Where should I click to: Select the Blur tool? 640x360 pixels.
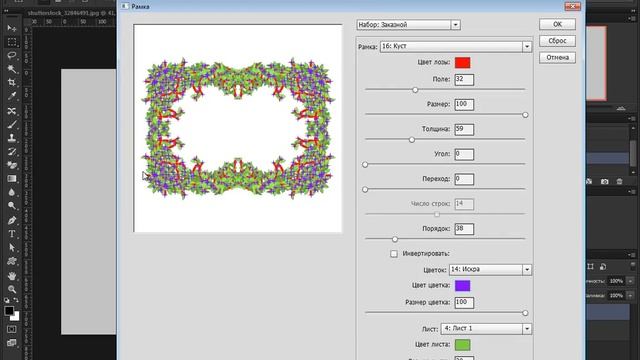(x=12, y=193)
